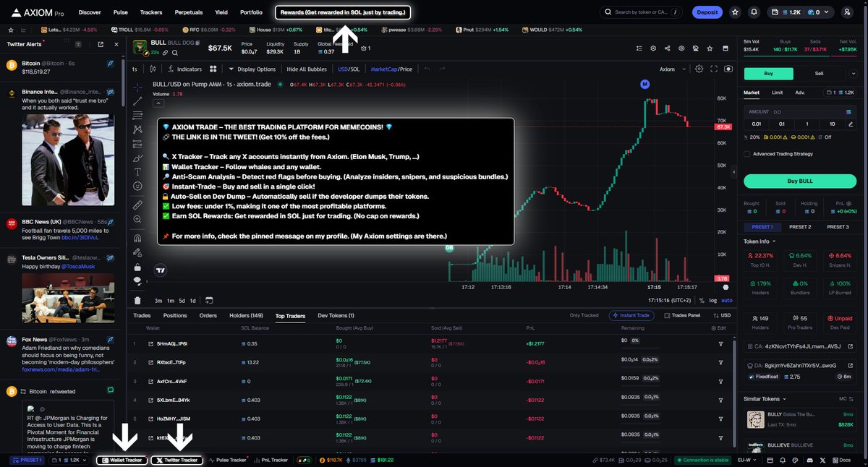Select the 0.1 quick amount
This screenshot has width=868, height=467.
(x=781, y=124)
